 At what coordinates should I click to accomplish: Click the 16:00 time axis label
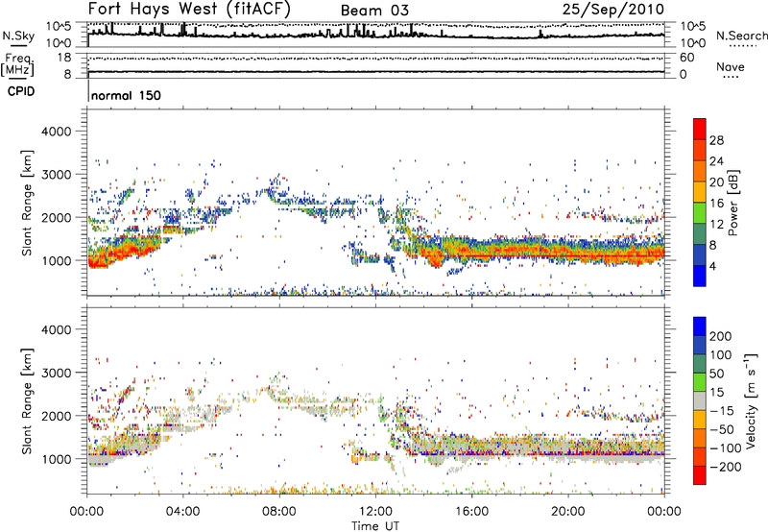[x=471, y=512]
